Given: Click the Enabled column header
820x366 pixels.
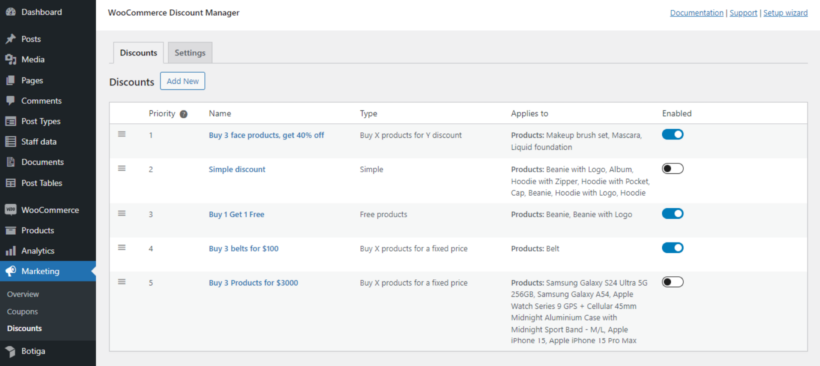Looking at the screenshot, I should [x=677, y=113].
